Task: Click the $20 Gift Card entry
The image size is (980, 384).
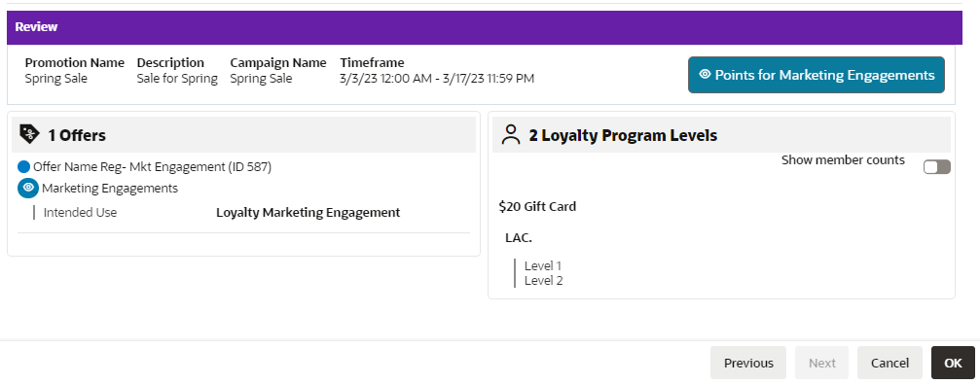Action: 537,207
